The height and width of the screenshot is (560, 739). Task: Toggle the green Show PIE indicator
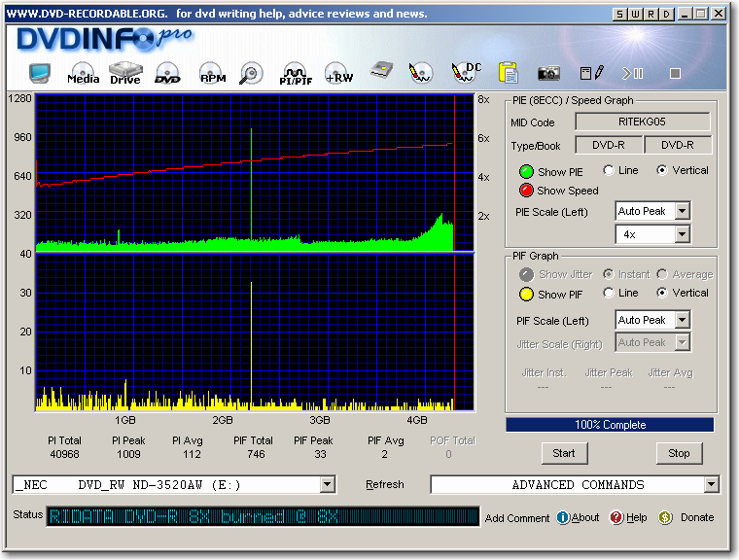point(526,171)
